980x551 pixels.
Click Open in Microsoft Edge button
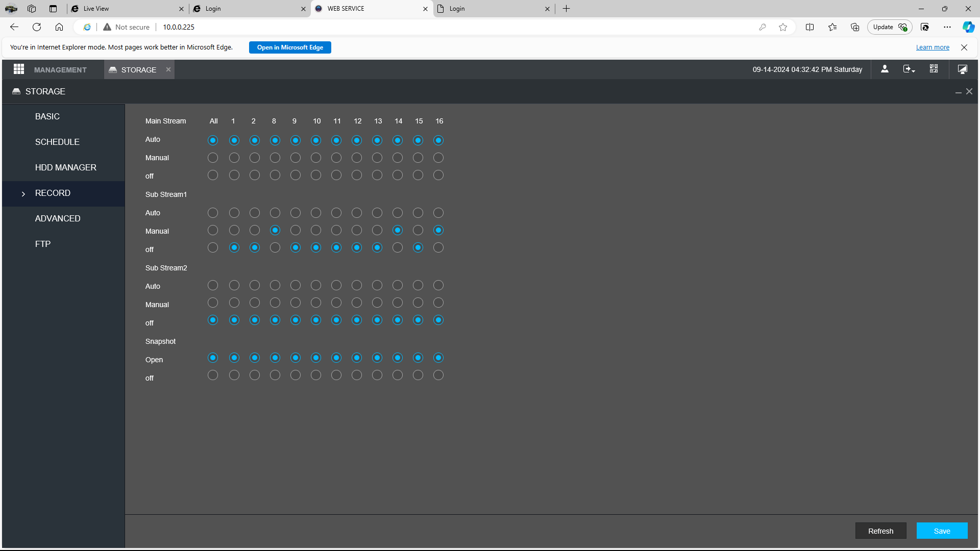click(x=290, y=47)
